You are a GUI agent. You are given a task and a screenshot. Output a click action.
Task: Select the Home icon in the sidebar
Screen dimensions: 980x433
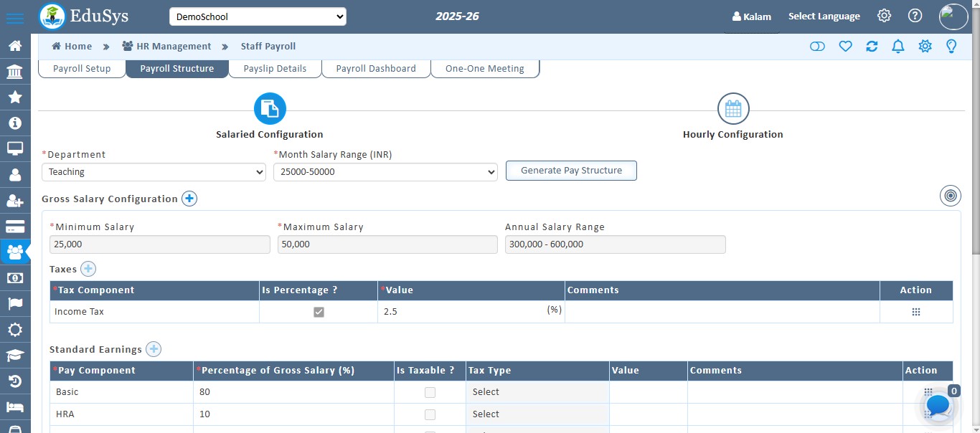[x=15, y=44]
